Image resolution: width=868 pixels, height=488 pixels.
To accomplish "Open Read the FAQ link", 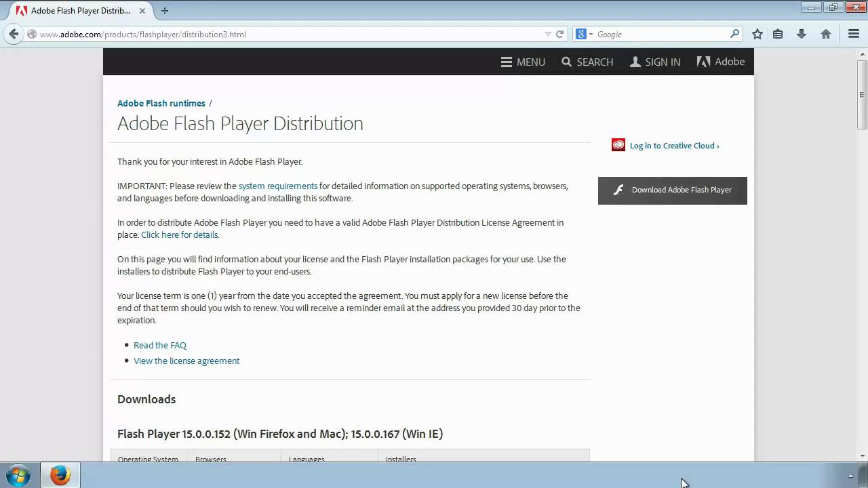I will click(x=160, y=345).
